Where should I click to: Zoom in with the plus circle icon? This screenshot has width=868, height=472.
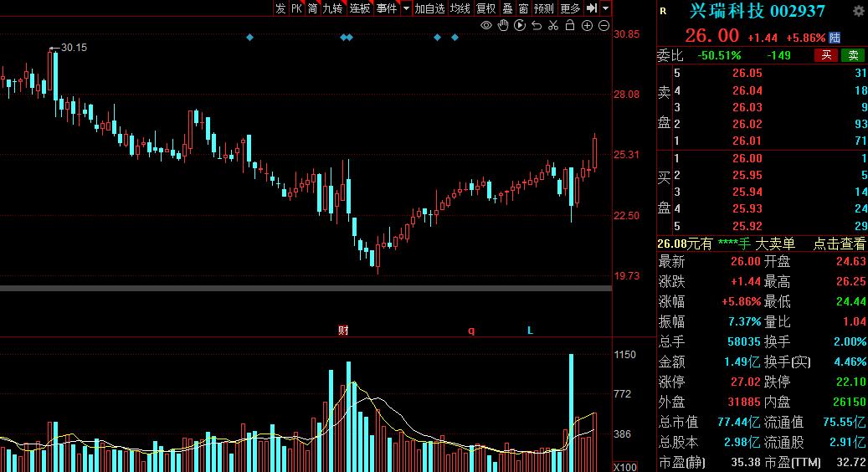click(x=588, y=25)
